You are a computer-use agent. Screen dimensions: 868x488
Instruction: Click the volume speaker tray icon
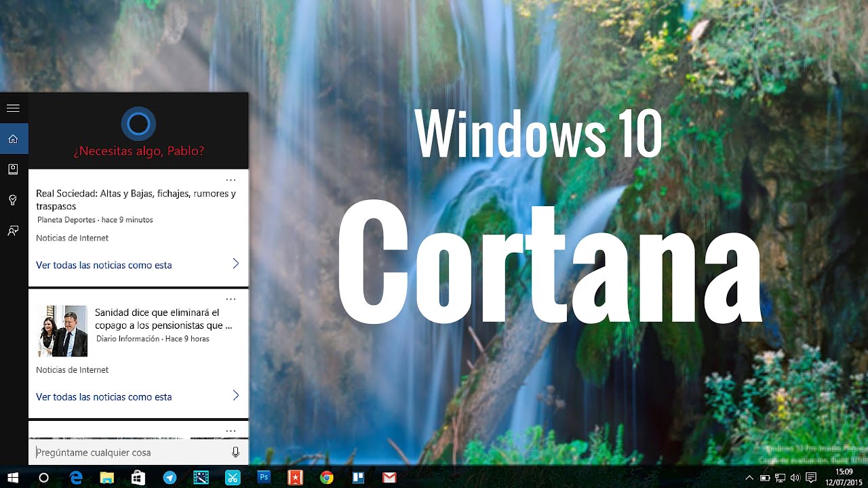coord(795,478)
